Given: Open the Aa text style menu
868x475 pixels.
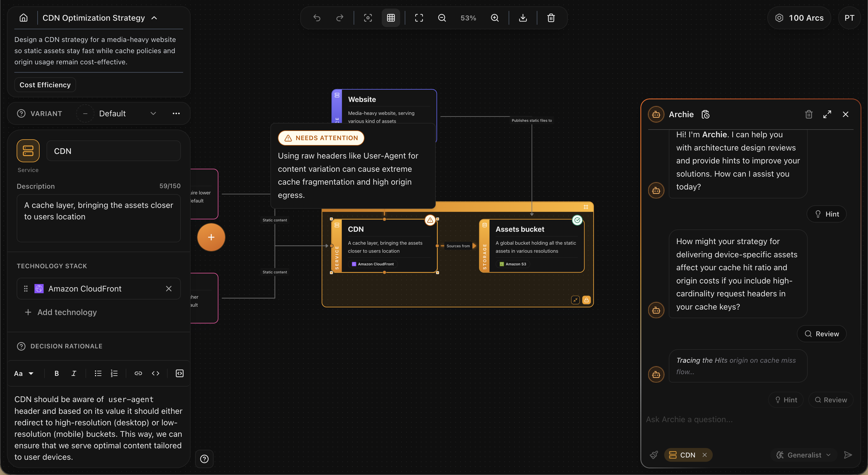Looking at the screenshot, I should 23,373.
